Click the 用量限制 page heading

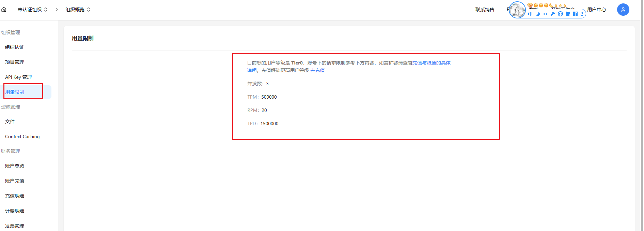(x=83, y=38)
